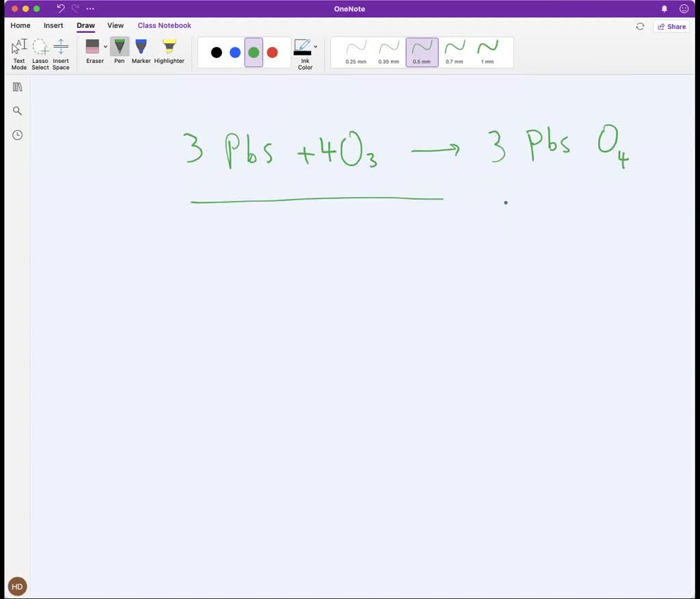The height and width of the screenshot is (599, 700).
Task: Expand the more options ellipsis menu
Action: (90, 9)
